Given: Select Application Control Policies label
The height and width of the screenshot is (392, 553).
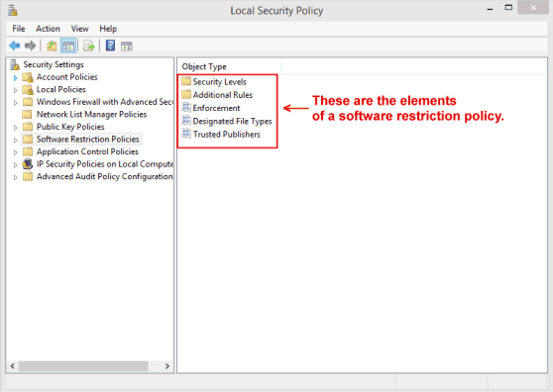Looking at the screenshot, I should click(87, 151).
